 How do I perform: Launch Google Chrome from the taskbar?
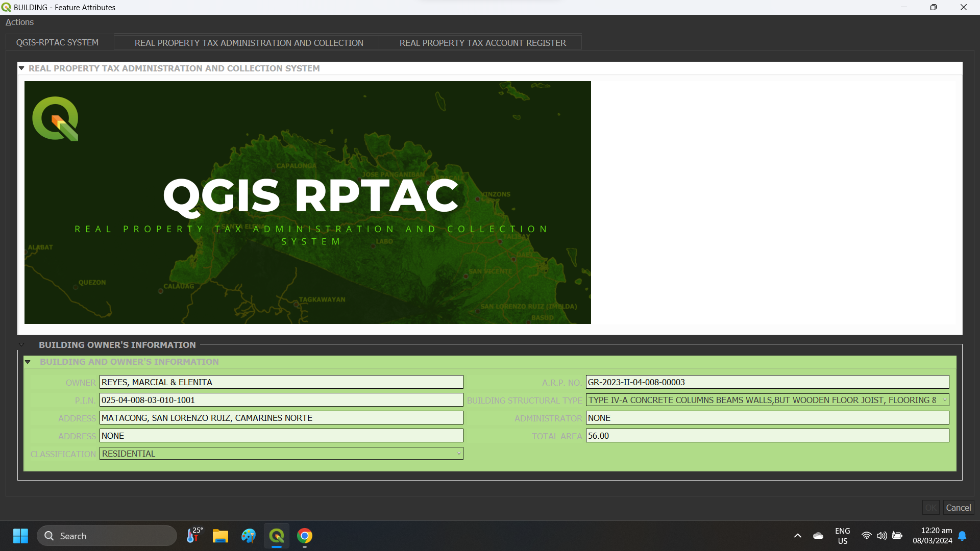point(305,536)
